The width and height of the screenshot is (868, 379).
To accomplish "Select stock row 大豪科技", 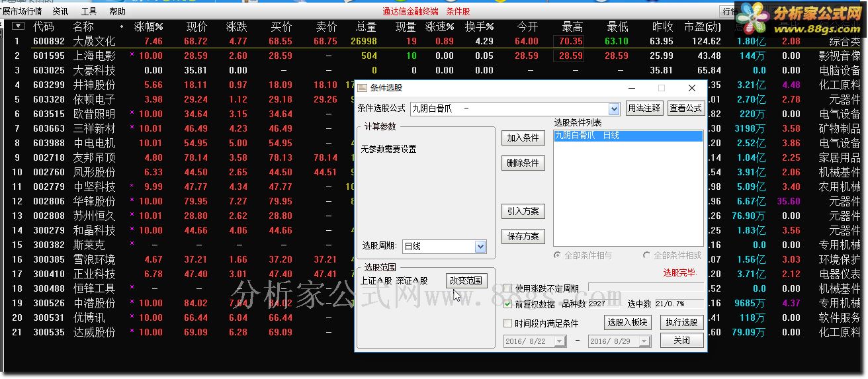I will point(433,70).
